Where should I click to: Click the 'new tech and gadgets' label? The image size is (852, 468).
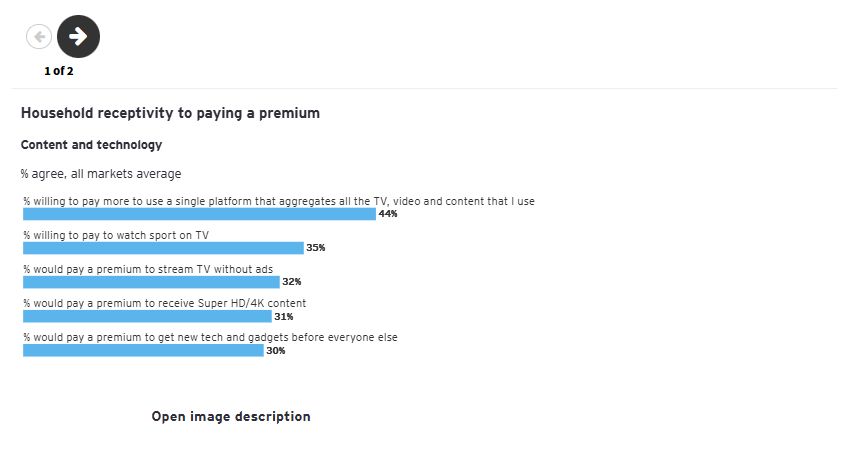pyautogui.click(x=210, y=337)
